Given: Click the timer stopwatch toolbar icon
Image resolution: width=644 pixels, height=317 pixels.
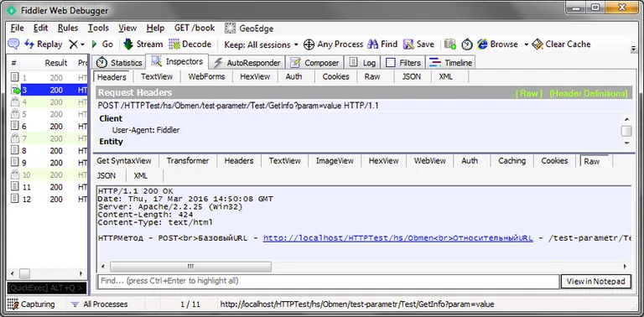Looking at the screenshot, I should (467, 44).
